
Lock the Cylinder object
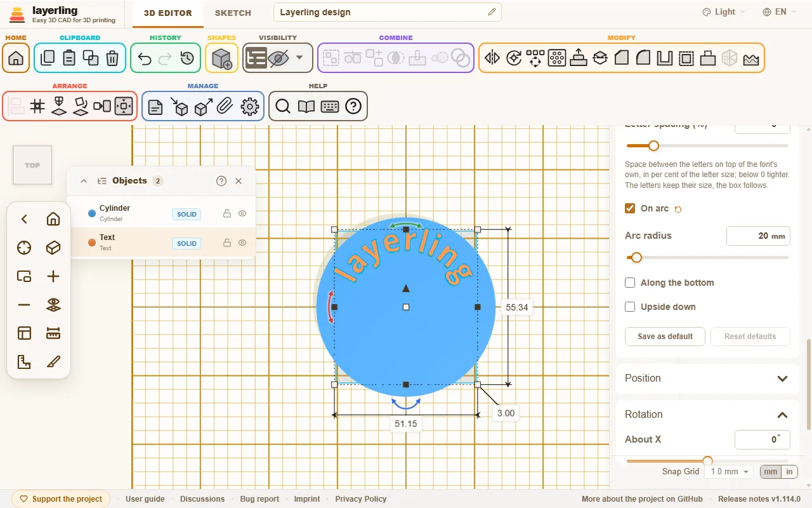[x=226, y=214]
